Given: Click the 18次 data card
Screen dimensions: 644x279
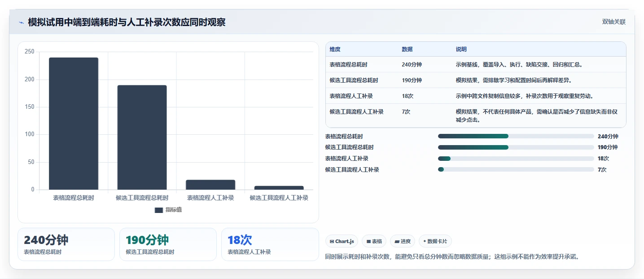Looking at the screenshot, I should coord(270,244).
